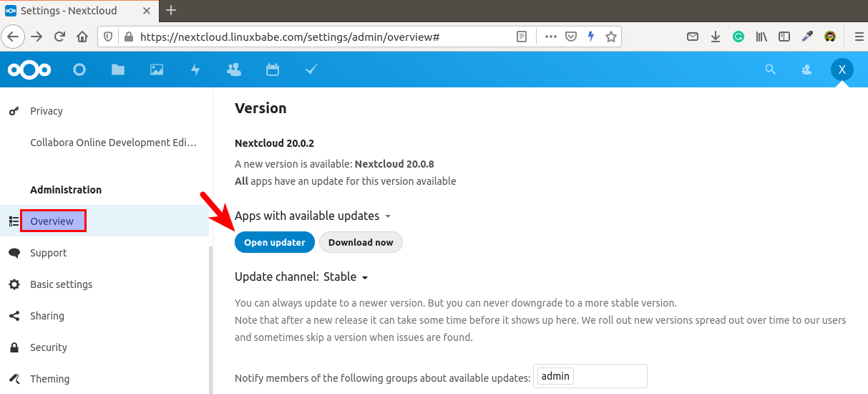Click the Open updater button
This screenshot has width=868, height=394.
[x=274, y=242]
